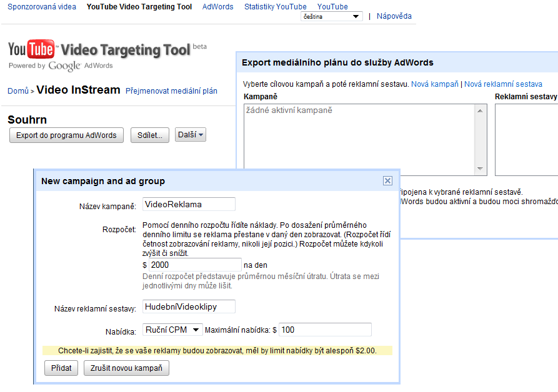Focus the Maximální nabídka input field
558x392 pixels.
[x=326, y=330]
